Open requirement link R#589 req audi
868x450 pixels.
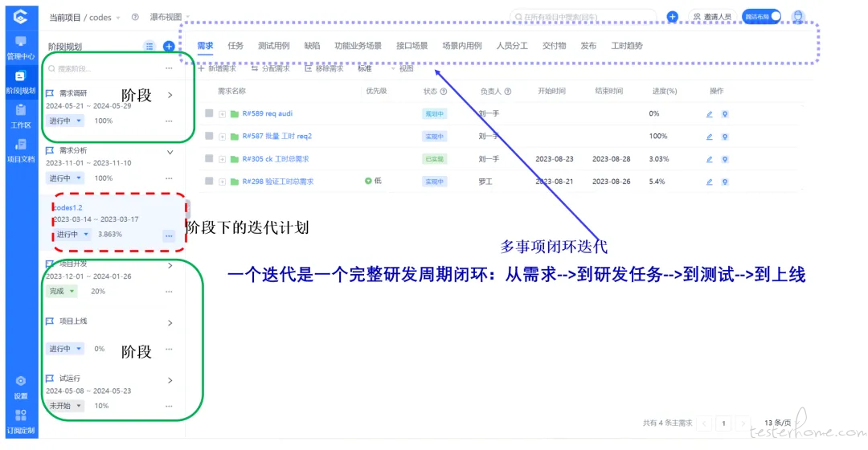pos(268,113)
